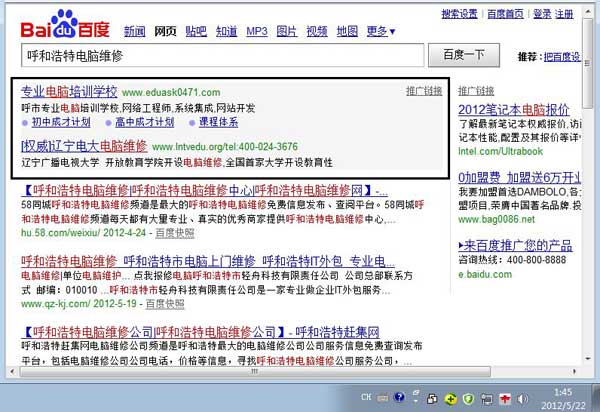The image size is (600, 412).
Task: Click the volume speaker tray icon
Action: pyautogui.click(x=522, y=399)
